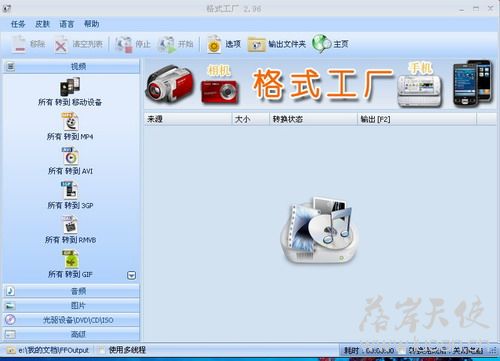Choose the 所有 转到 AVI icon

(x=70, y=156)
